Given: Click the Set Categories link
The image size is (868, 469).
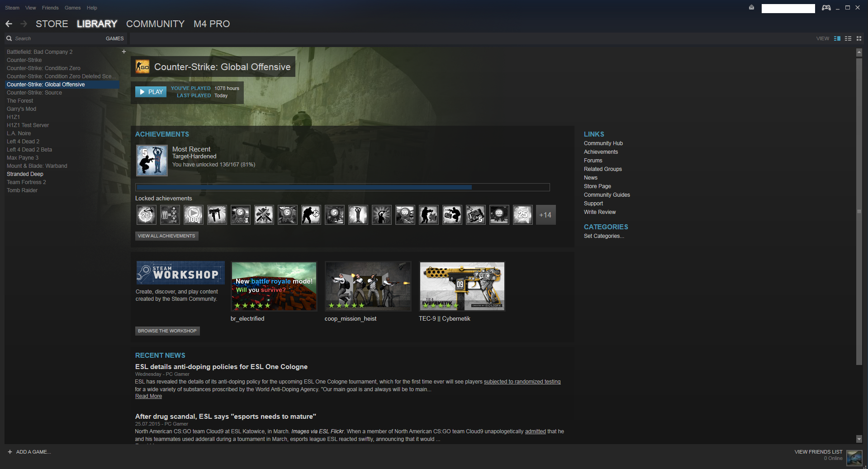Looking at the screenshot, I should click(604, 236).
